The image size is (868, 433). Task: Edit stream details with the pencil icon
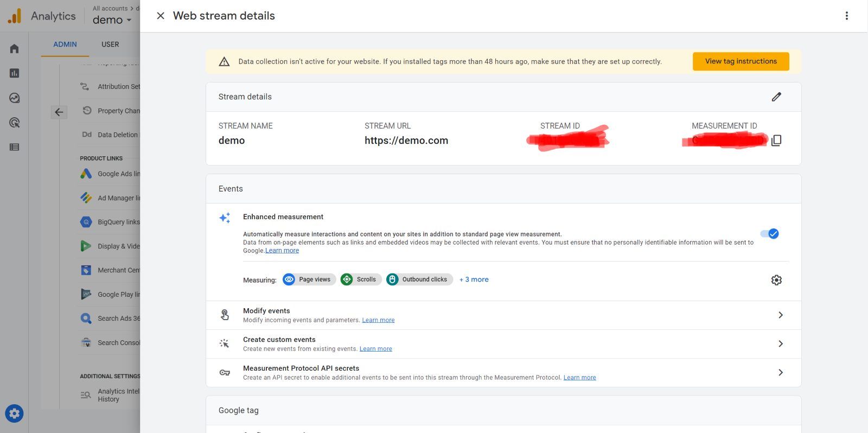(776, 97)
